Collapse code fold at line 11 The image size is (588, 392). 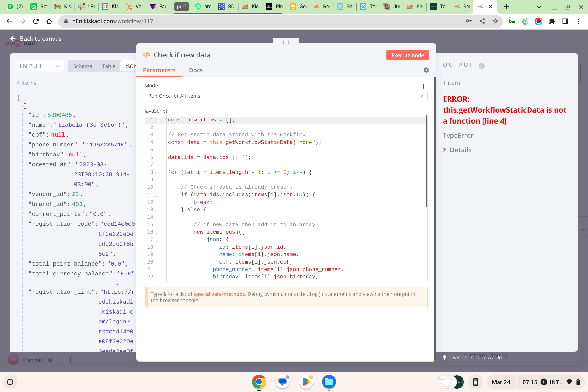tap(156, 195)
